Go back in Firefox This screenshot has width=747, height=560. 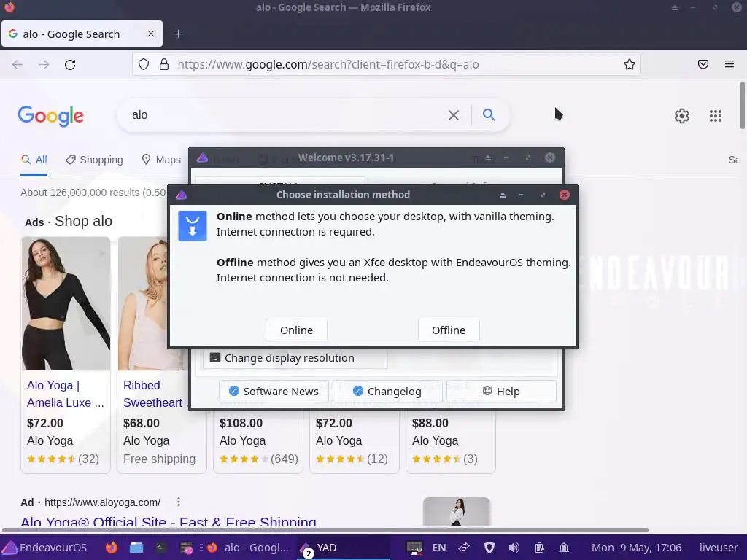18,64
